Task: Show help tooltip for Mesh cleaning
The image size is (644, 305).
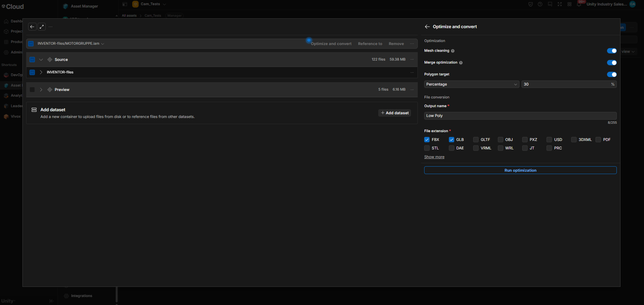Action: pyautogui.click(x=452, y=51)
